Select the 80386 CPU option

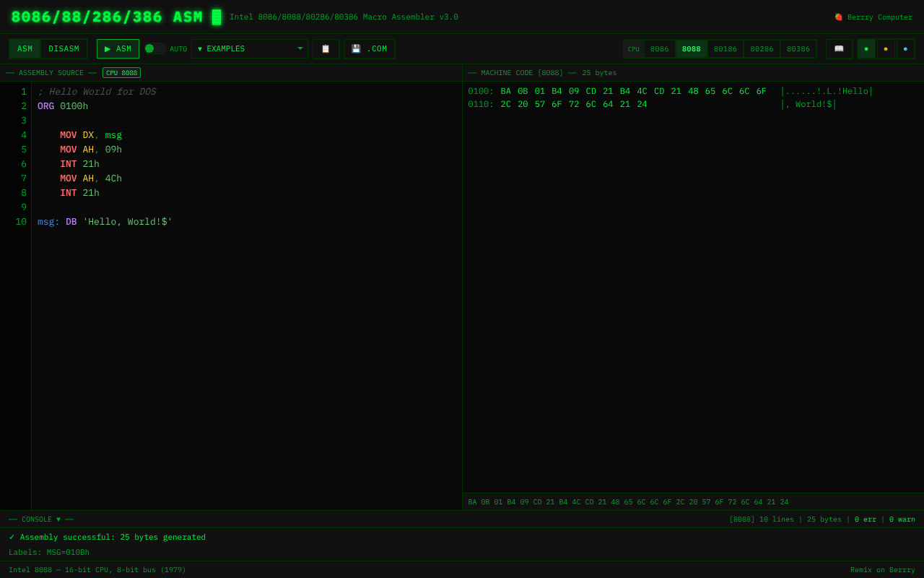[798, 49]
